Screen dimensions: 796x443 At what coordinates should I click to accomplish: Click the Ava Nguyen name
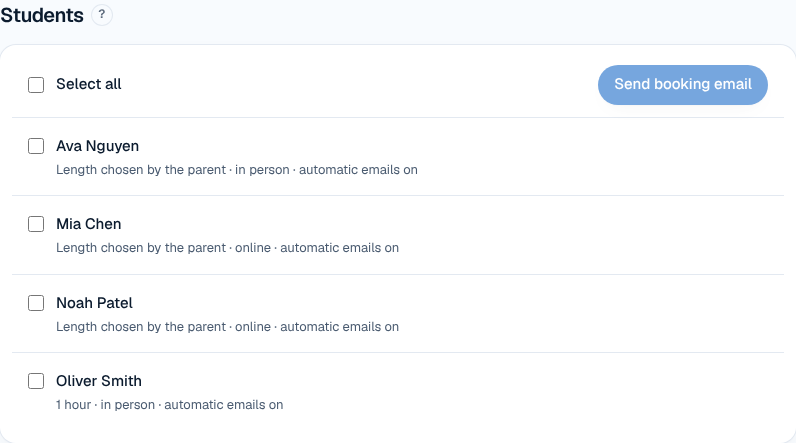click(x=97, y=146)
